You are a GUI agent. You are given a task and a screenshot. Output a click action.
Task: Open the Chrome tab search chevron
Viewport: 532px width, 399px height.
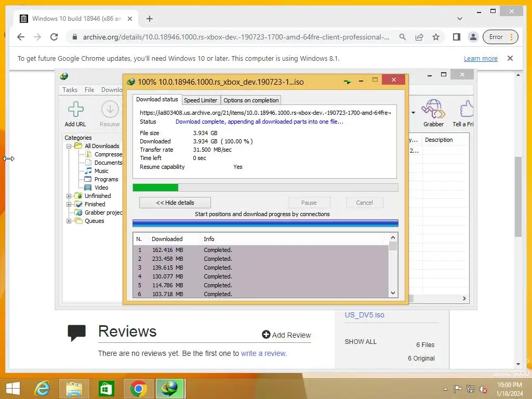pyautogui.click(x=460, y=19)
